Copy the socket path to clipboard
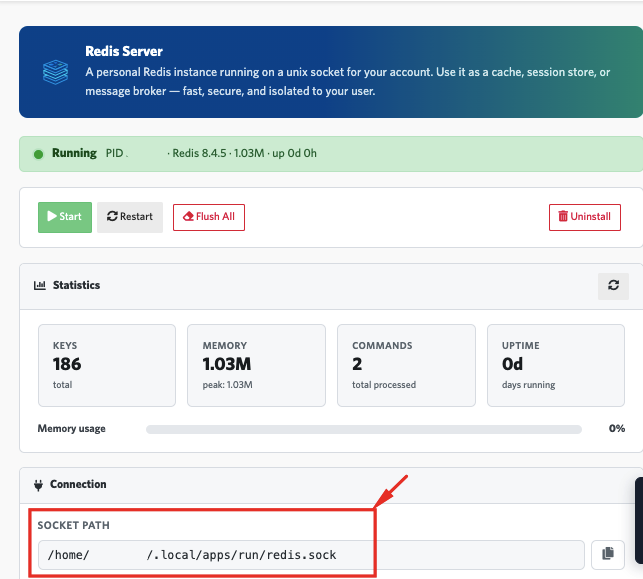Viewport: 643px width, 579px height. point(608,555)
